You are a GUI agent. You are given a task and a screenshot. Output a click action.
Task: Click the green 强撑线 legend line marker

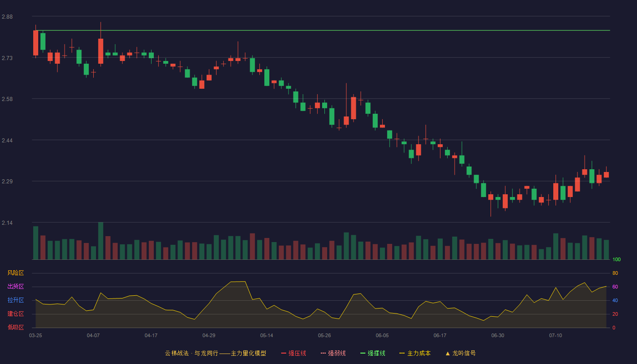point(363,353)
